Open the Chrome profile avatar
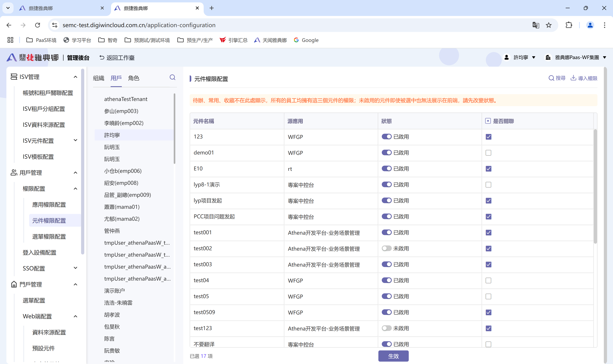Image resolution: width=613 pixels, height=364 pixels. point(590,25)
